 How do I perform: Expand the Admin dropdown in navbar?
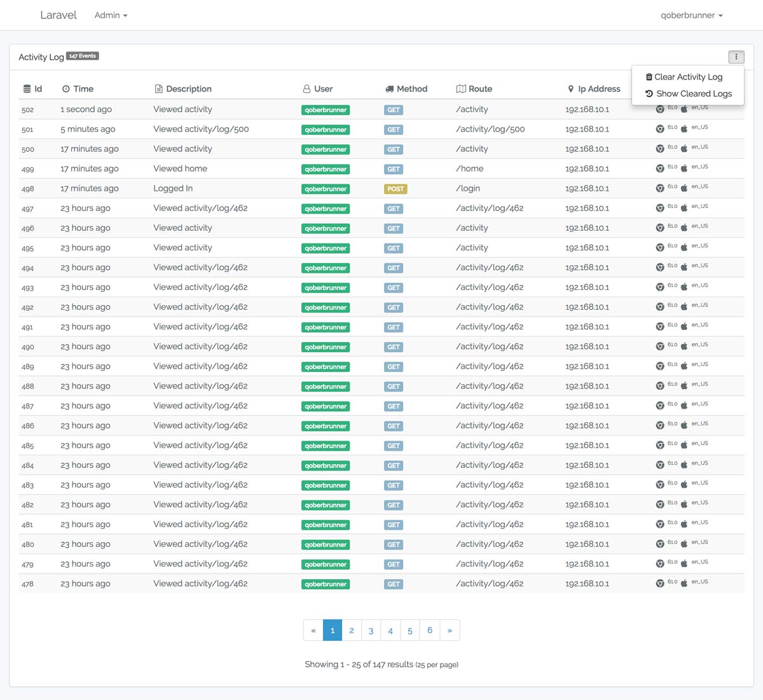(111, 15)
